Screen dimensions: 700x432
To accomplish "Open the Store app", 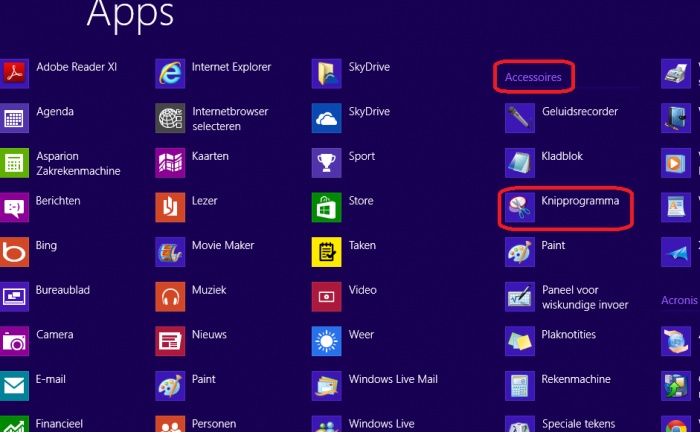I will (342, 207).
